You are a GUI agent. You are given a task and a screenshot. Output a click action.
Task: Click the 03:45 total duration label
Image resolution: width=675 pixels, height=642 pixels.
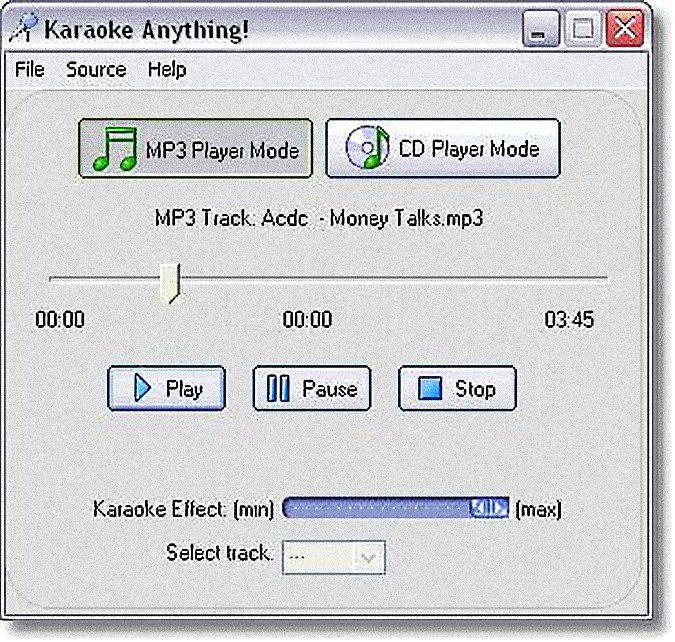point(569,319)
